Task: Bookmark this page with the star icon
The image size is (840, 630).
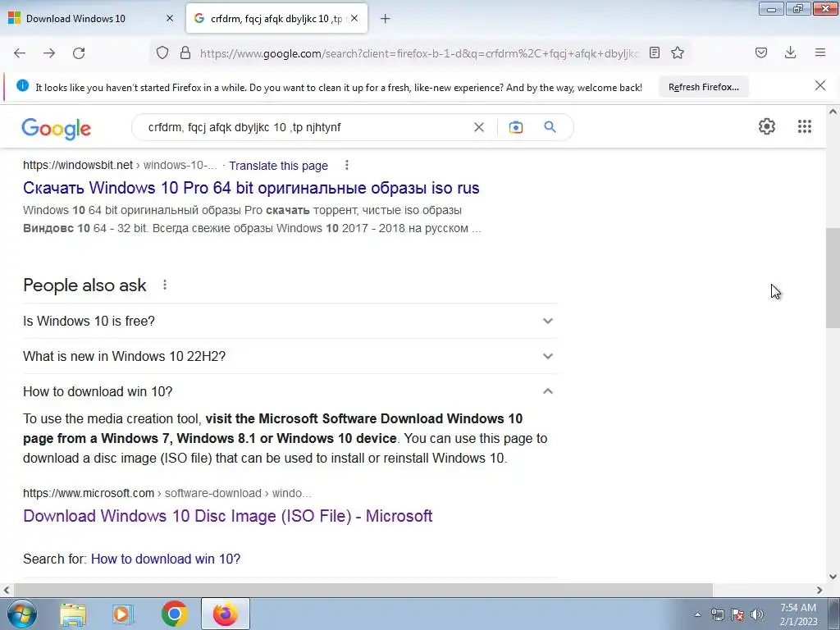Action: pyautogui.click(x=678, y=52)
